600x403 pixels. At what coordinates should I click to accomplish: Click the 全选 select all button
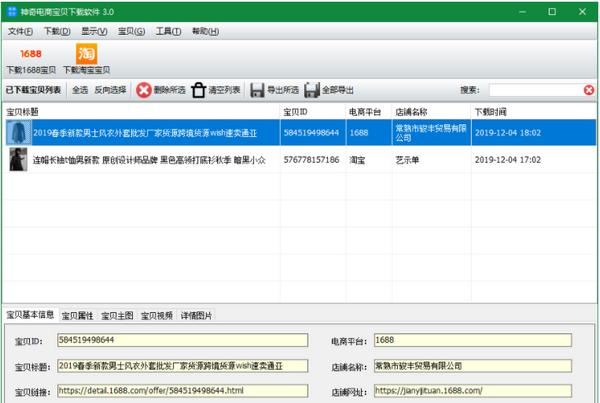click(x=80, y=90)
